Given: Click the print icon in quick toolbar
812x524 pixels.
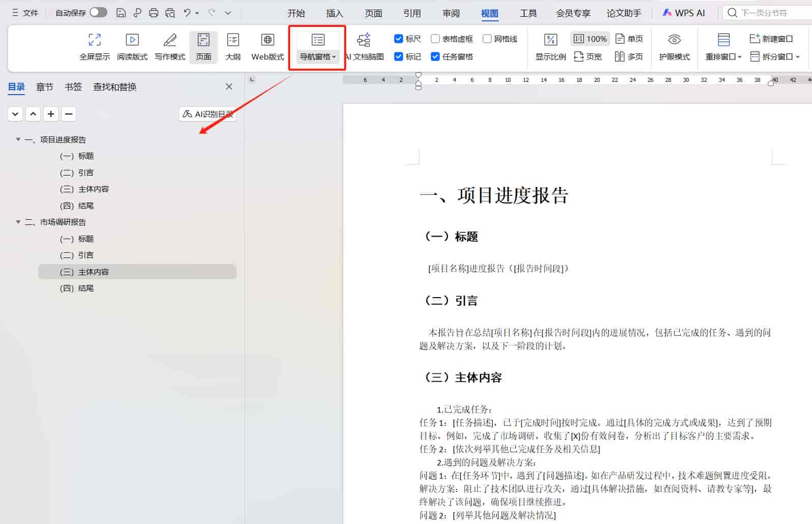Looking at the screenshot, I should point(154,13).
